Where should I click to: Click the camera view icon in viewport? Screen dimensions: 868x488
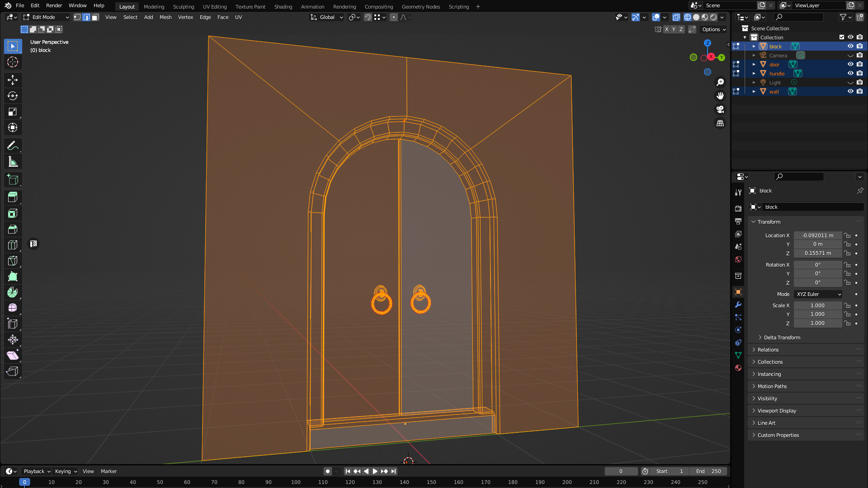720,109
